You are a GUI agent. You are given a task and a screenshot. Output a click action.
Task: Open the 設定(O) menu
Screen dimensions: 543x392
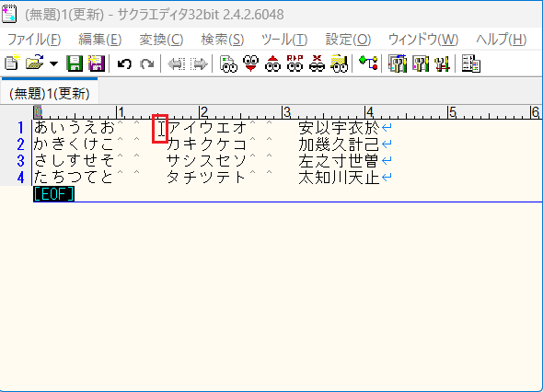tap(348, 40)
